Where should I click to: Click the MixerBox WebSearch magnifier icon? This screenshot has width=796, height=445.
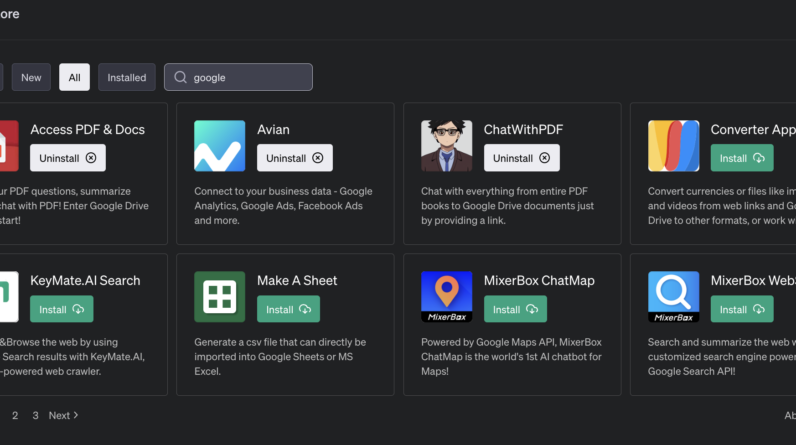click(x=673, y=297)
